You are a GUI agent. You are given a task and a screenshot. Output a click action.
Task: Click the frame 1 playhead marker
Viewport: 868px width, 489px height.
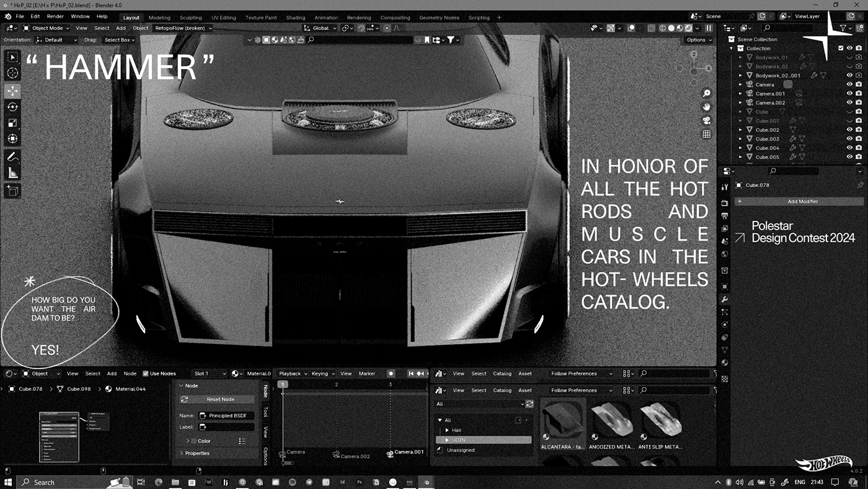283,385
